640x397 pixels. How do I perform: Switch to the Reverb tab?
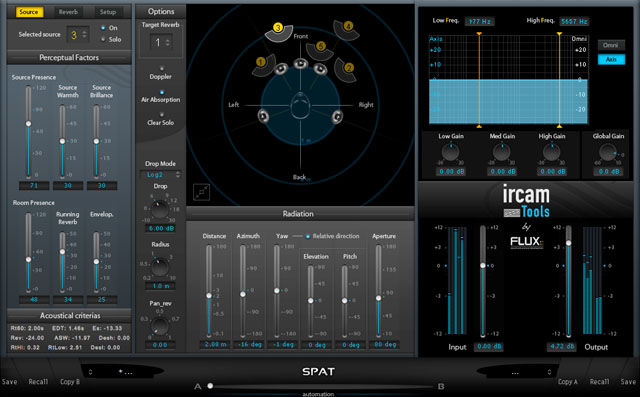(x=68, y=12)
